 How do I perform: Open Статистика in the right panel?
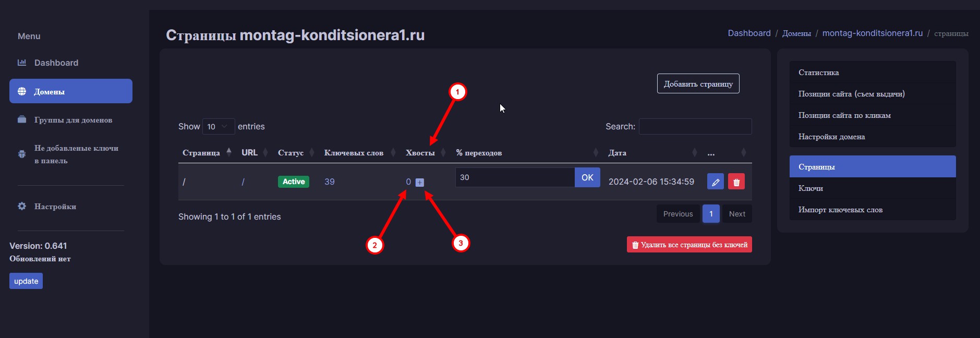[873, 72]
